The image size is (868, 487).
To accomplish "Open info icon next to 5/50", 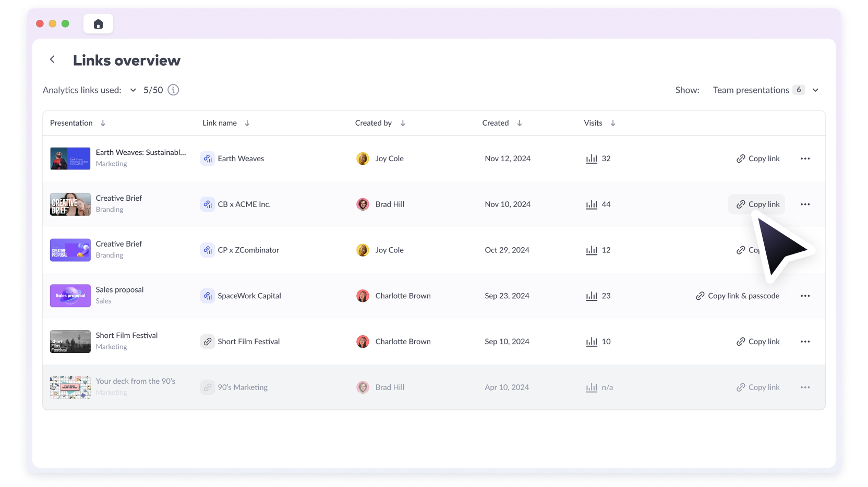I will pyautogui.click(x=173, y=90).
